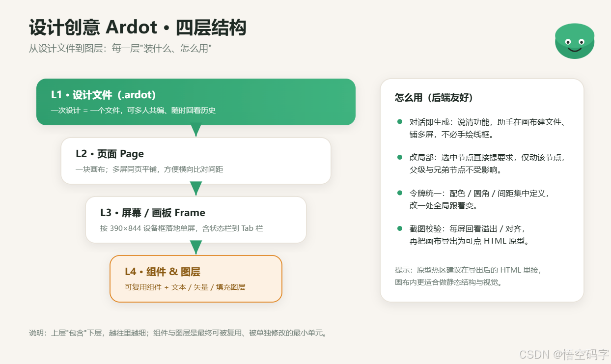The image size is (611, 364).
Task: Click the 提示：原型热区 hint text
Action: click(x=468, y=276)
